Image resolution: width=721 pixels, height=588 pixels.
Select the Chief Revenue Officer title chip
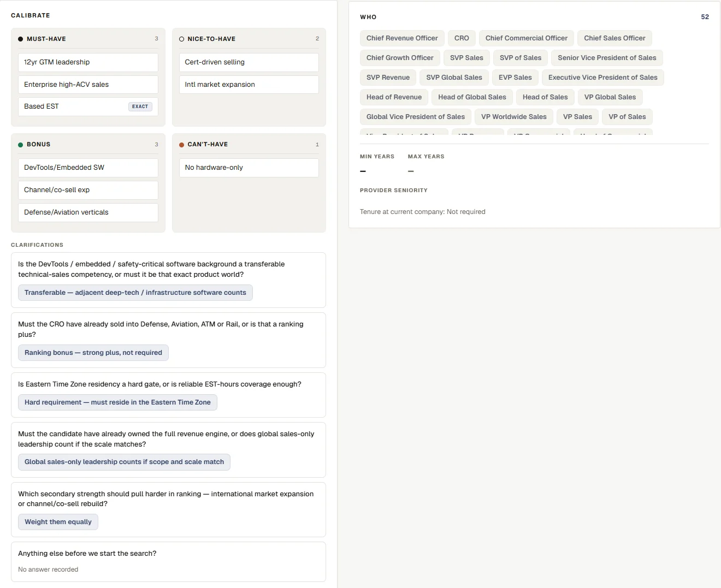point(402,38)
